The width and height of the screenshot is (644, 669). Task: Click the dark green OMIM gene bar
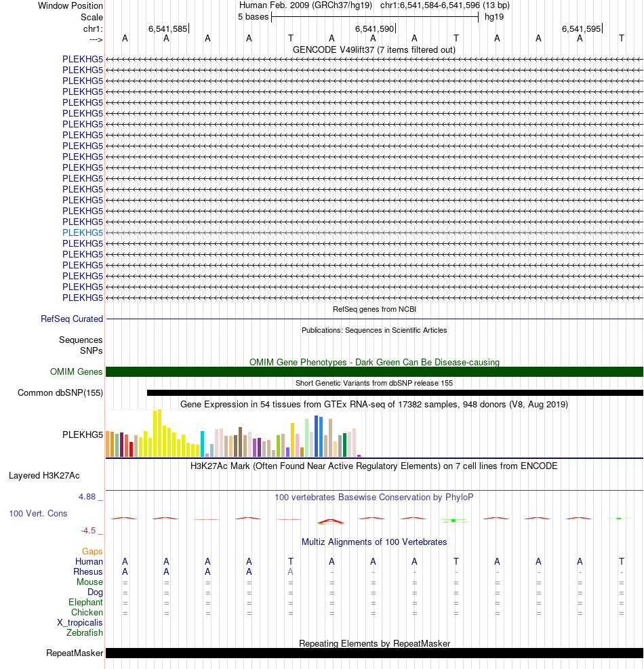click(x=374, y=371)
